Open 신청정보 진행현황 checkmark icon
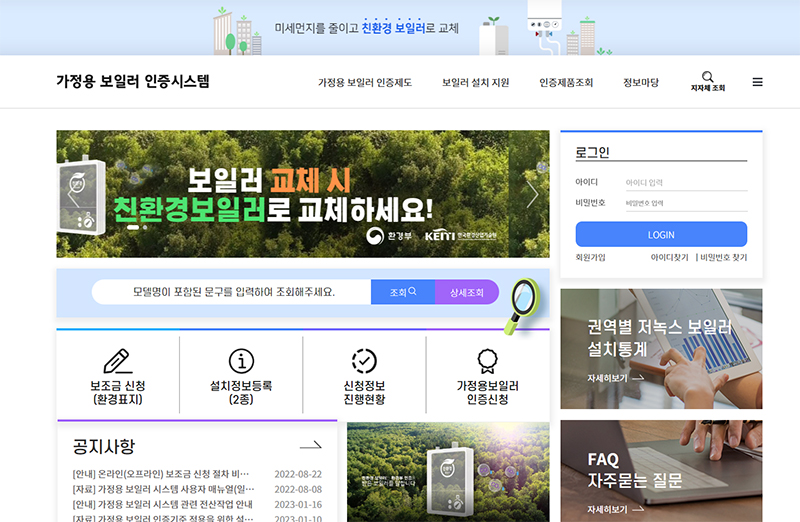This screenshot has width=800, height=522. pyautogui.click(x=364, y=360)
